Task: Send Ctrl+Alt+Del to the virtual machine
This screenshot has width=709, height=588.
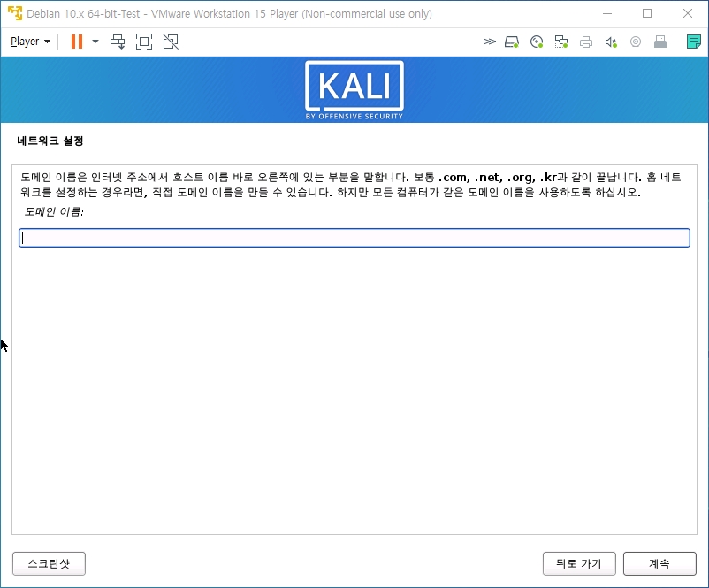Action: [118, 42]
